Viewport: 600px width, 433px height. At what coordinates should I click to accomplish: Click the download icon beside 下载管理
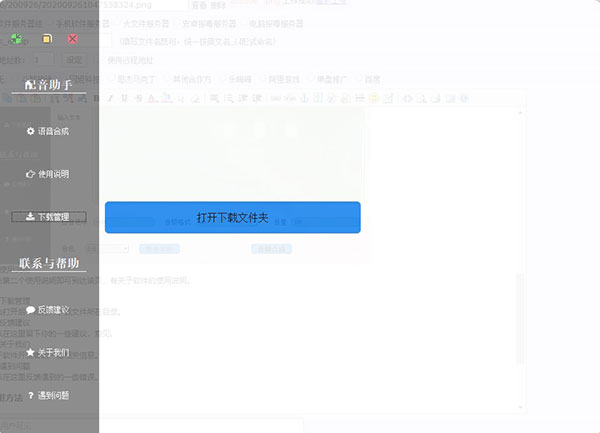(x=30, y=216)
